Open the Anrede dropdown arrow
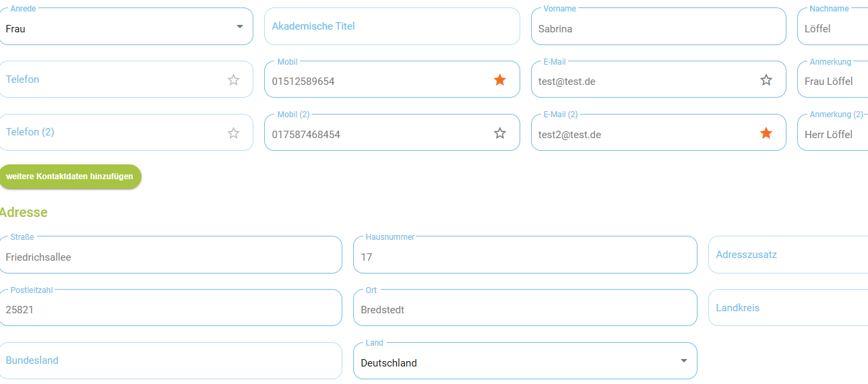 [x=239, y=26]
